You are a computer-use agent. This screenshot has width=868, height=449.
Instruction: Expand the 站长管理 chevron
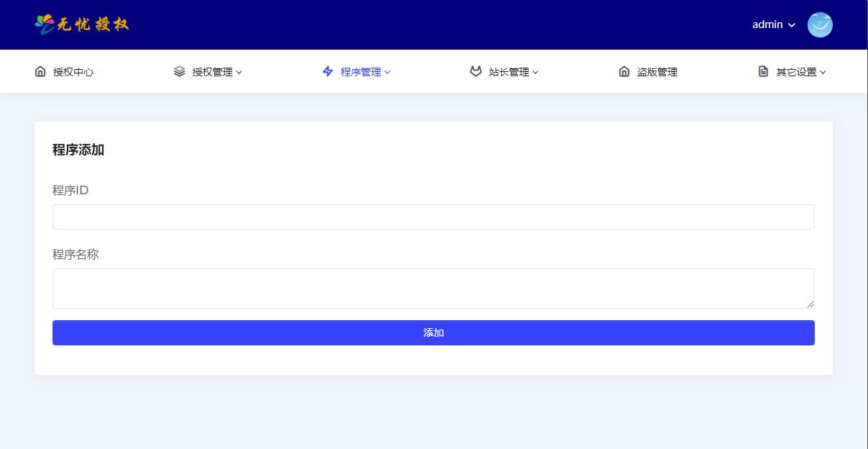[536, 72]
